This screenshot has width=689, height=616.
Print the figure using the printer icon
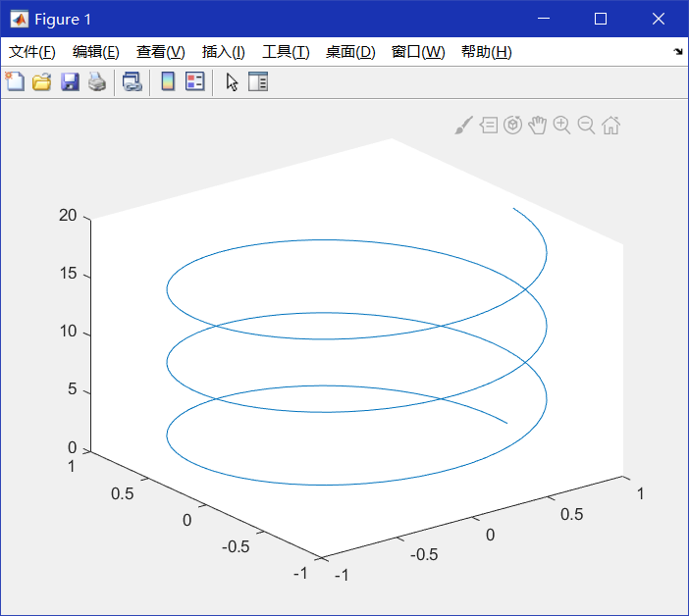click(97, 82)
